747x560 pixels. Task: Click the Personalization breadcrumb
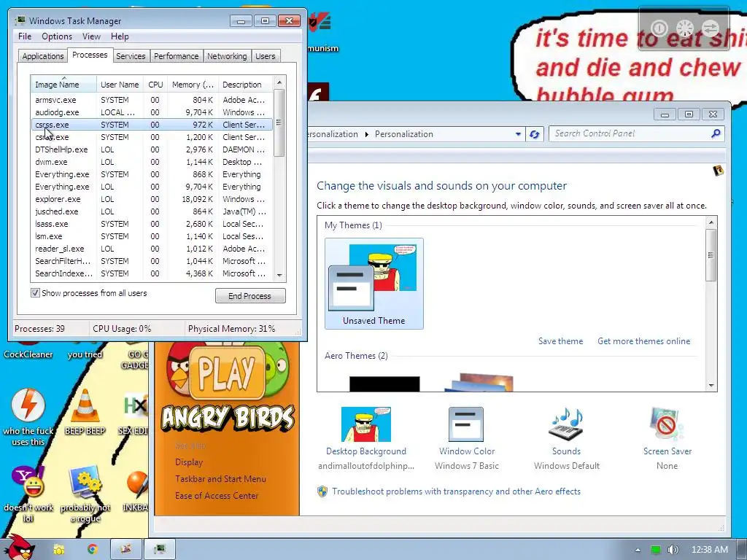click(x=404, y=134)
